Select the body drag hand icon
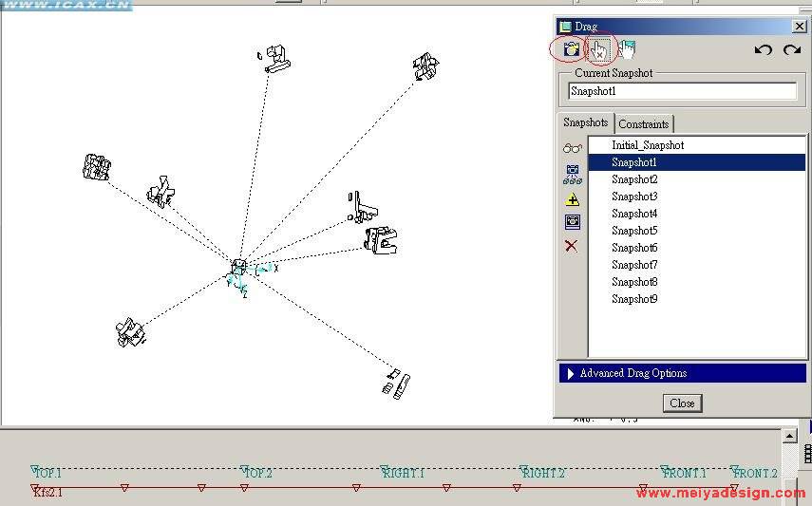Viewport: 812px width, 506px height. point(627,49)
